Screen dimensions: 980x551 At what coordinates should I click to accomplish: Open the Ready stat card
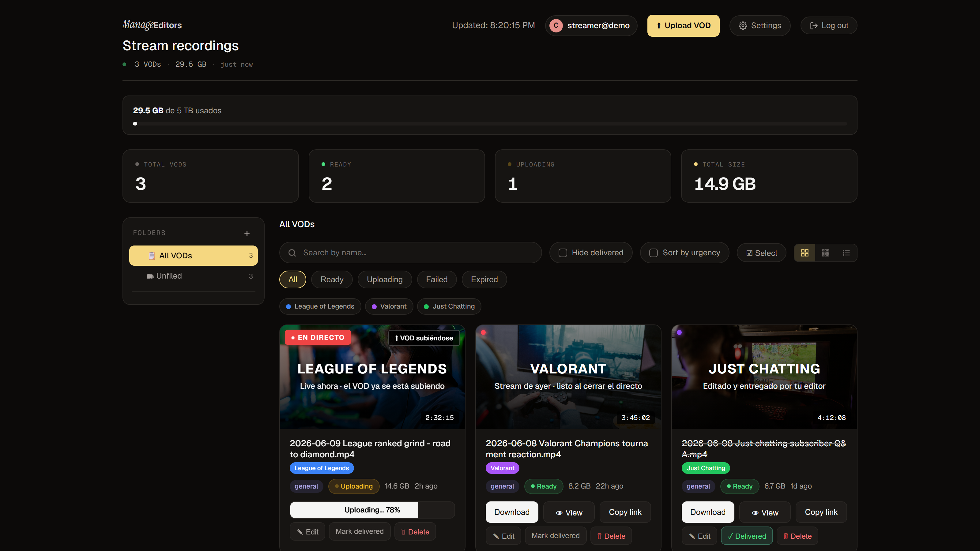[397, 176]
